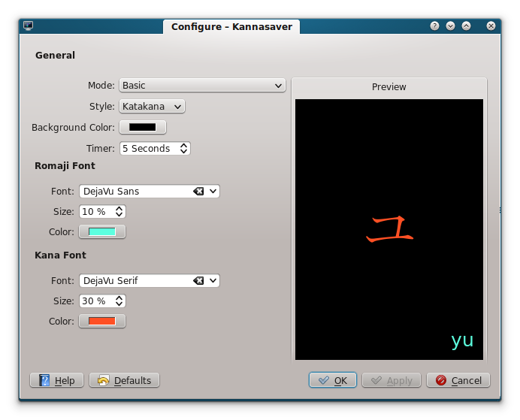Increase the Romaji font size percent
This screenshot has width=520, height=420.
tap(119, 208)
